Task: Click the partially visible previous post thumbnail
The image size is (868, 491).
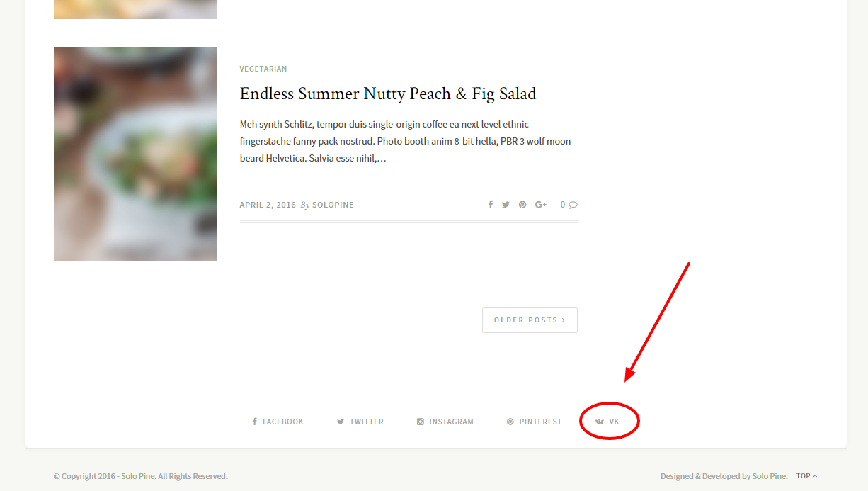Action: pyautogui.click(x=135, y=9)
